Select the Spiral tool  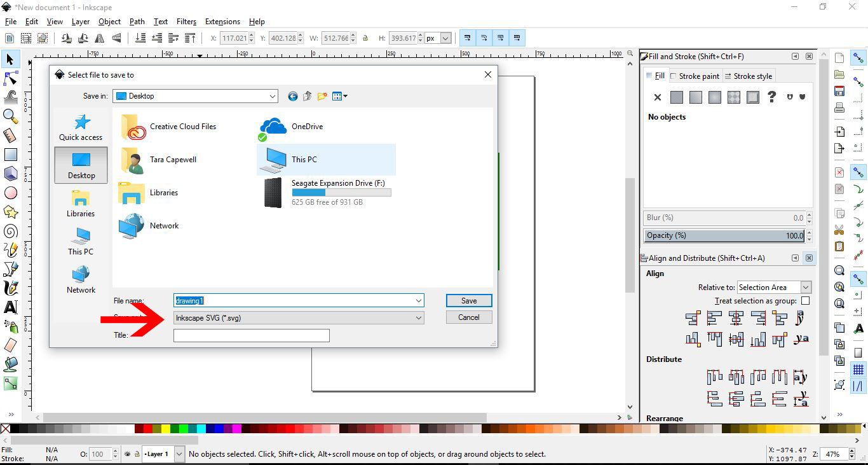click(x=10, y=231)
